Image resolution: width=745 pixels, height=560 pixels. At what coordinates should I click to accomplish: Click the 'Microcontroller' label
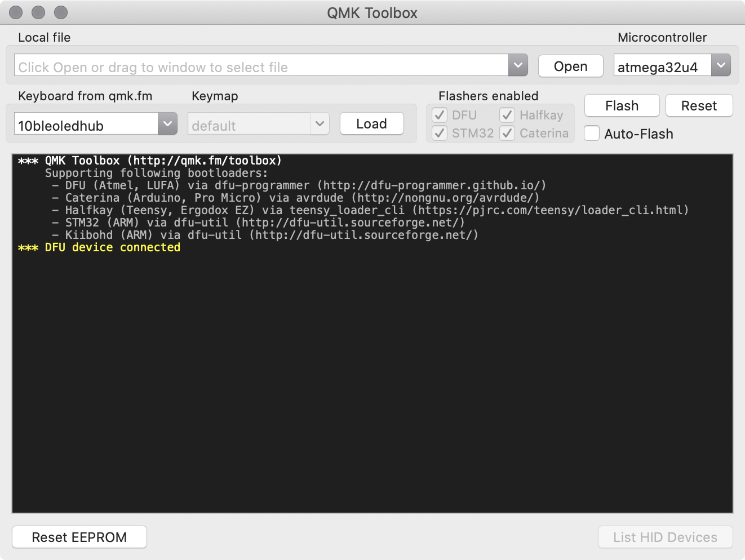pos(662,37)
